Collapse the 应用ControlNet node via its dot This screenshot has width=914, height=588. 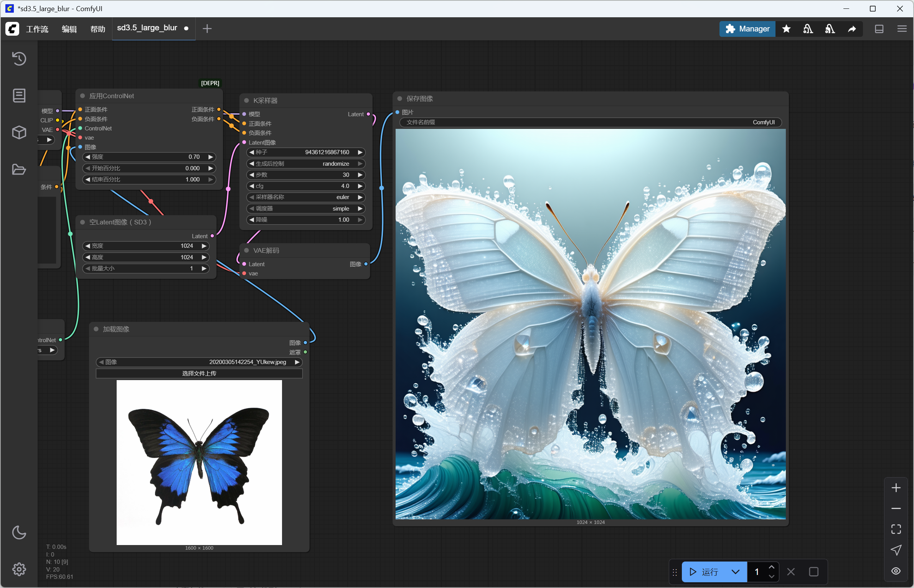pos(82,96)
